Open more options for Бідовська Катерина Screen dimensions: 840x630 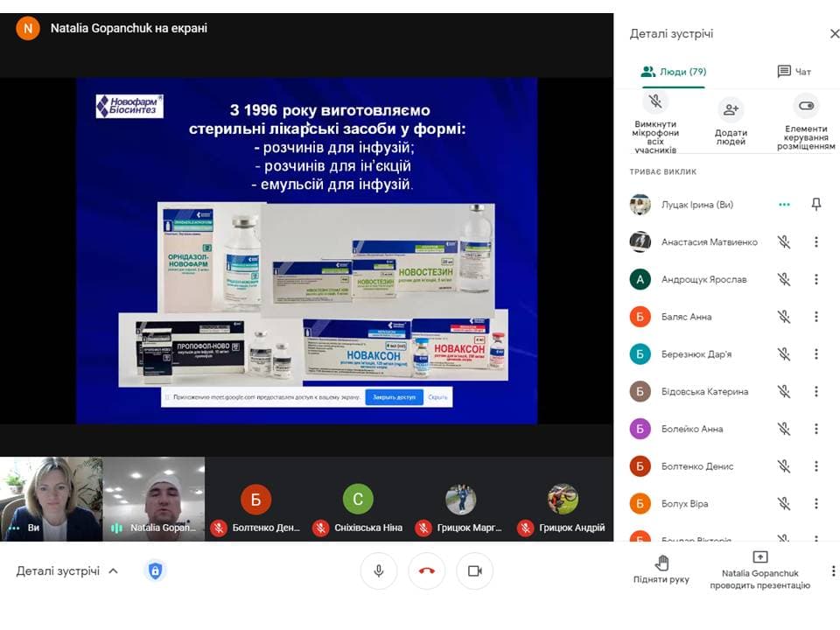[815, 392]
